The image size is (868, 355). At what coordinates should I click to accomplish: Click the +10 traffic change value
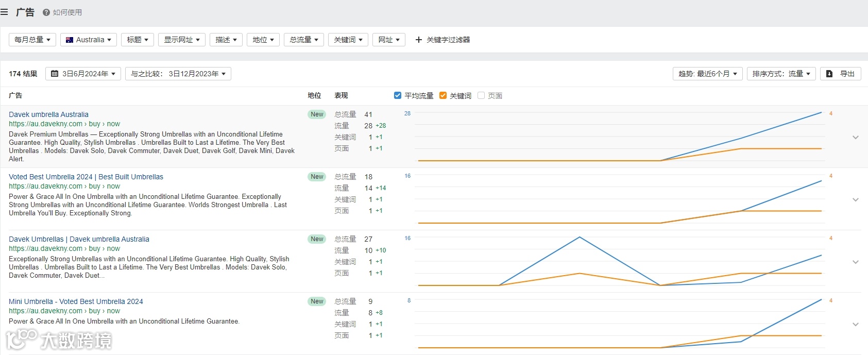pyautogui.click(x=381, y=250)
